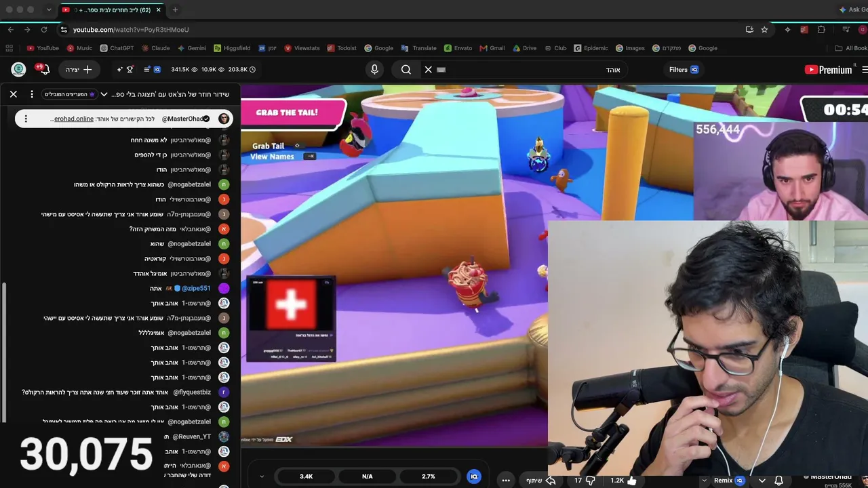Image resolution: width=868 pixels, height=488 pixels.
Task: Click the 2.7% vidIQ stat pill
Action: tap(429, 476)
